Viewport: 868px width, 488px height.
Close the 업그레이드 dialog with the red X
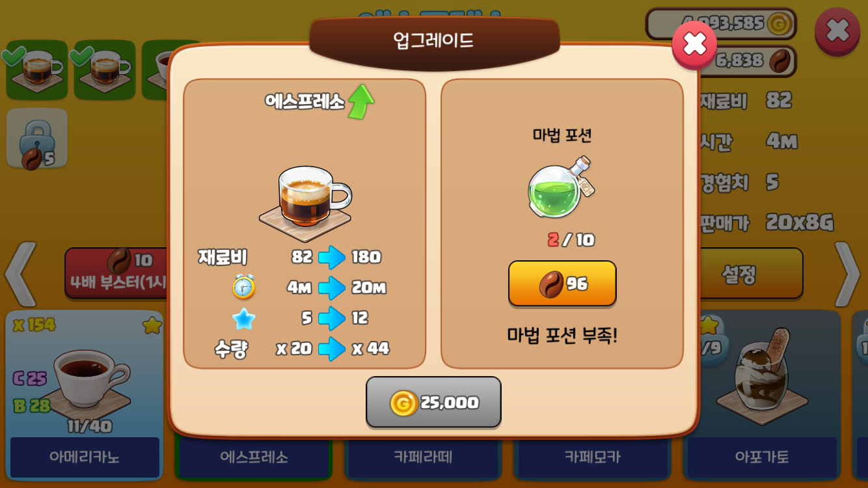(694, 44)
